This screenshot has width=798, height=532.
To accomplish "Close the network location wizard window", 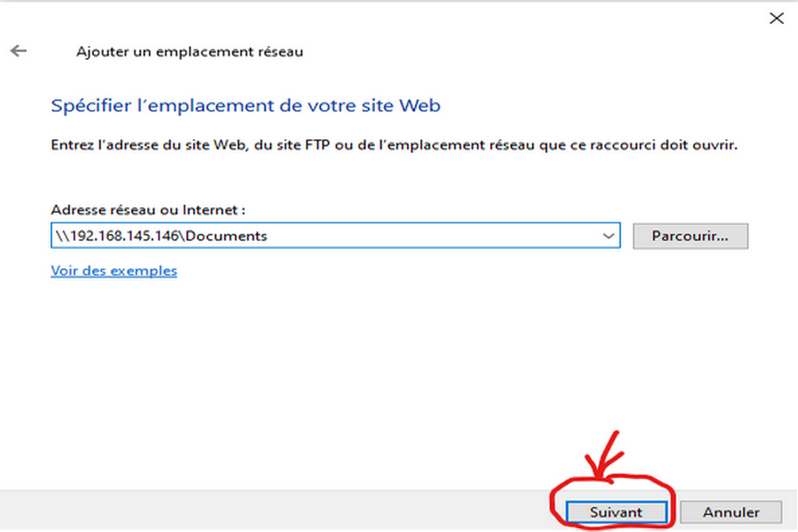I will tap(776, 19).
